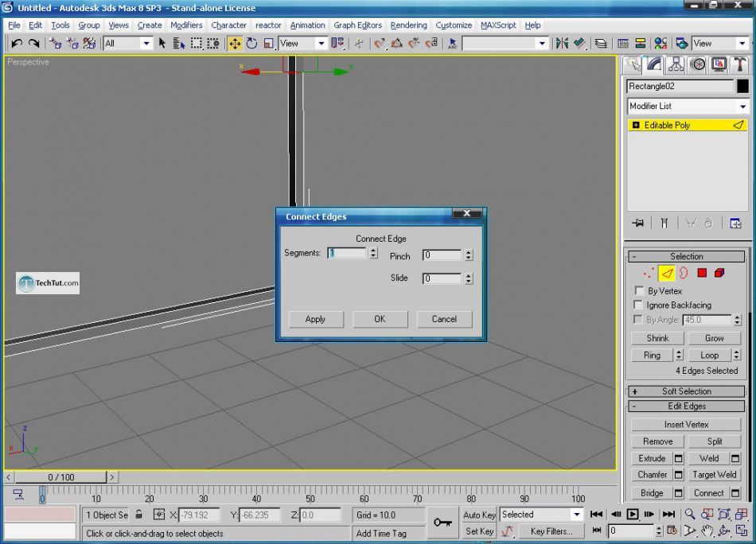Click the 0 / 100 time slider
Image resolution: width=756 pixels, height=544 pixels.
point(60,477)
